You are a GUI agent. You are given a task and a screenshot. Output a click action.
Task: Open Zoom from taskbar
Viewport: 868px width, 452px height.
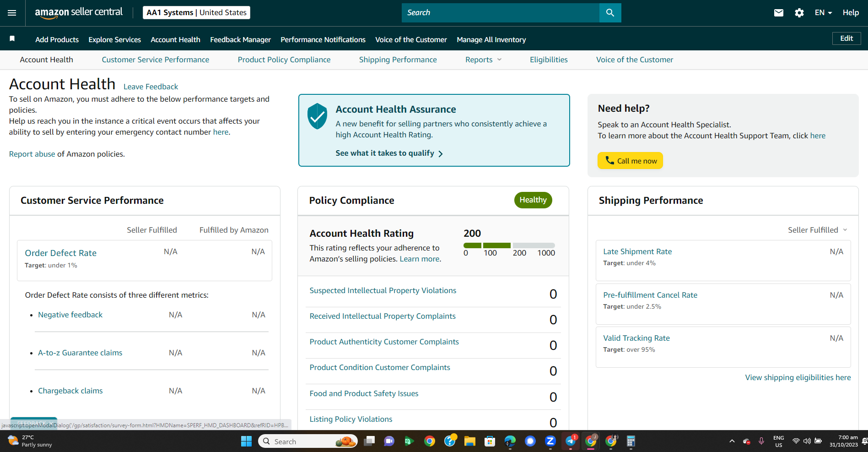point(550,441)
